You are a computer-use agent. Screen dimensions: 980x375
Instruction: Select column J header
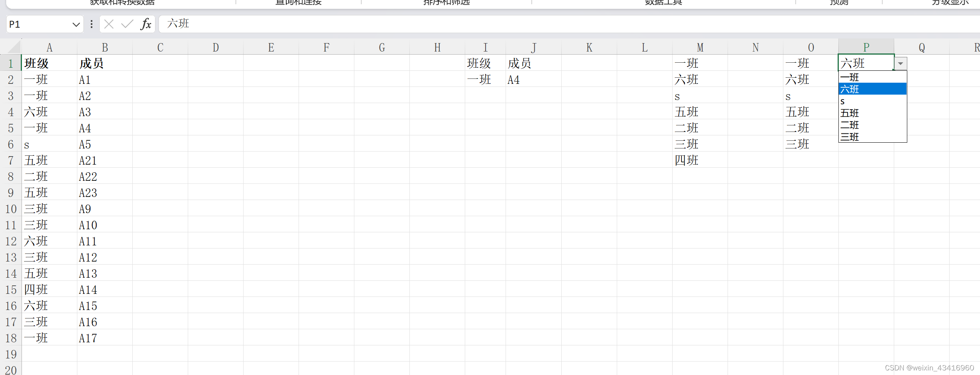[533, 47]
